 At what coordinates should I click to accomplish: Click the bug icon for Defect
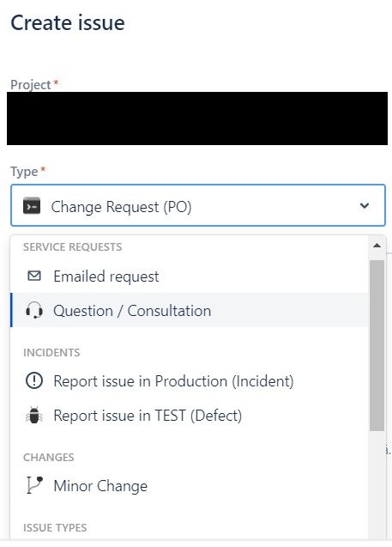coord(34,415)
